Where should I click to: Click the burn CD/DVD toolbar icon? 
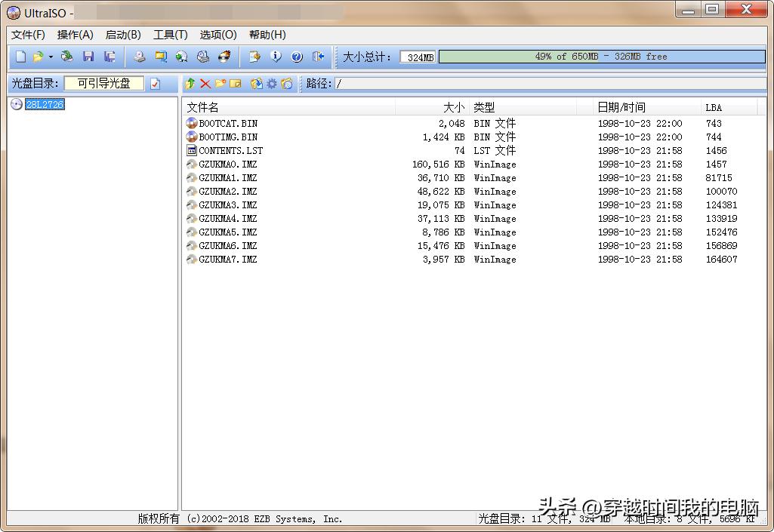pyautogui.click(x=225, y=57)
